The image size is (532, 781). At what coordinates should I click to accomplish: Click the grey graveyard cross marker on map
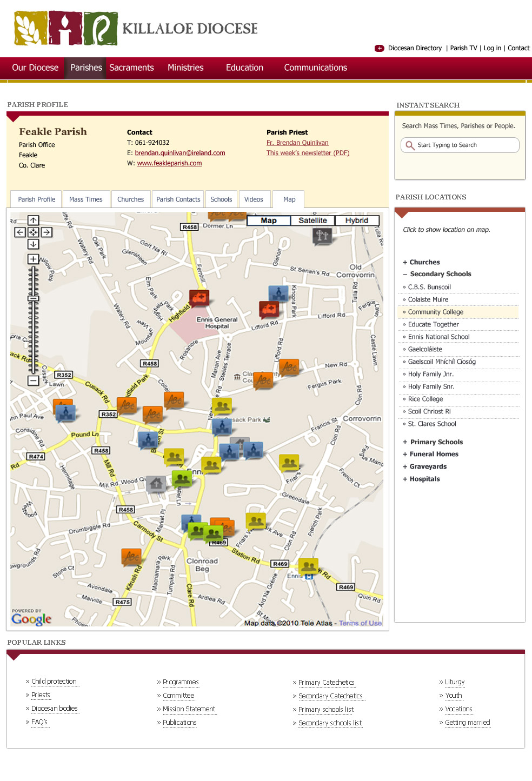pyautogui.click(x=322, y=236)
